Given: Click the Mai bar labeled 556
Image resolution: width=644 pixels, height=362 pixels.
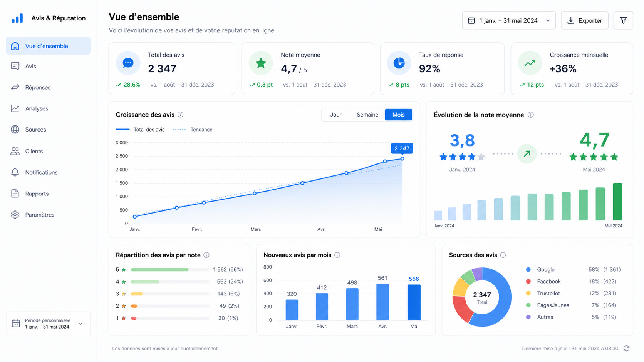Looking at the screenshot, I should coord(414,302).
